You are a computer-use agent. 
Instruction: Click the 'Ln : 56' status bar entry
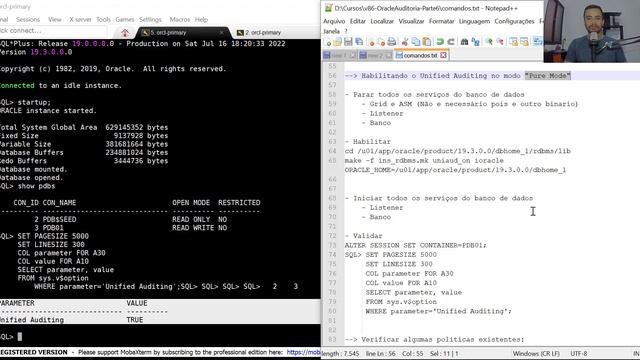pos(380,353)
